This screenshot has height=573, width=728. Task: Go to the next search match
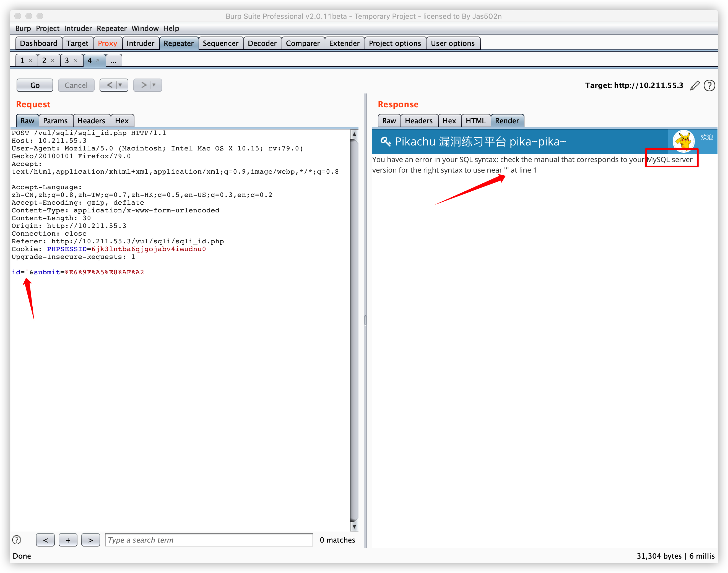(90, 540)
